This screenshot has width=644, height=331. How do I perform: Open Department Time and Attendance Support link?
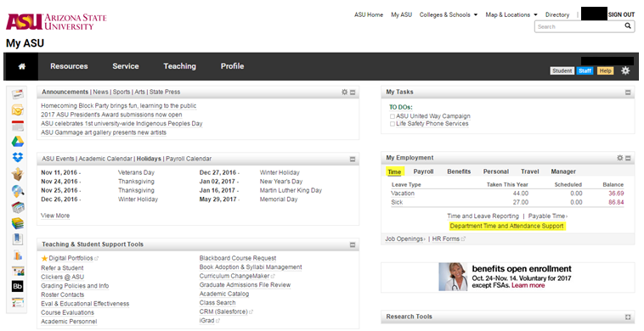506,226
